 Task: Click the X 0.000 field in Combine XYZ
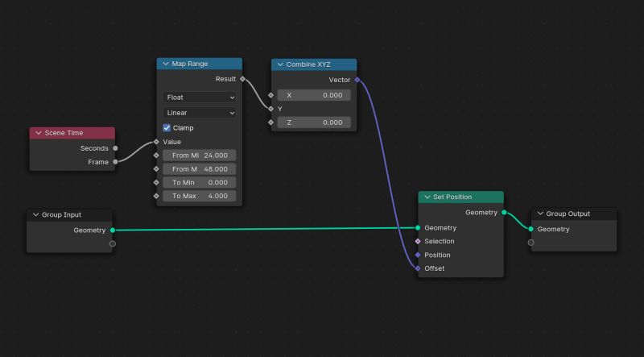tap(314, 95)
